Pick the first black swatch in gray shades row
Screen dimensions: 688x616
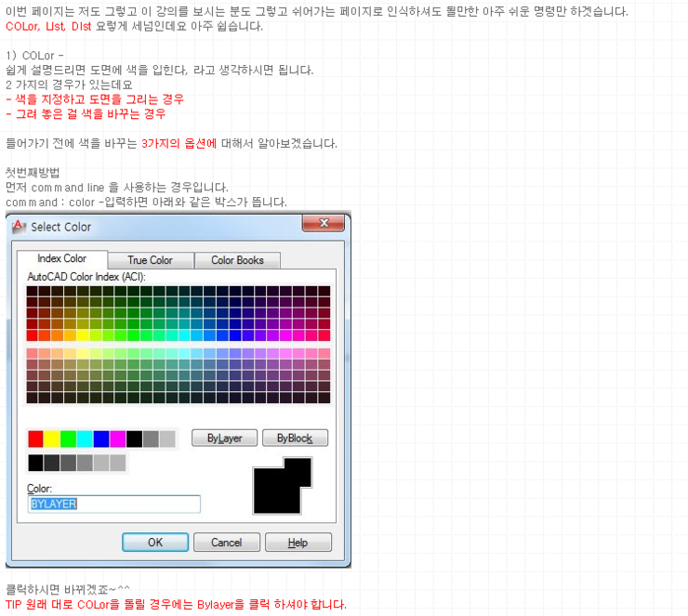pyautogui.click(x=35, y=463)
